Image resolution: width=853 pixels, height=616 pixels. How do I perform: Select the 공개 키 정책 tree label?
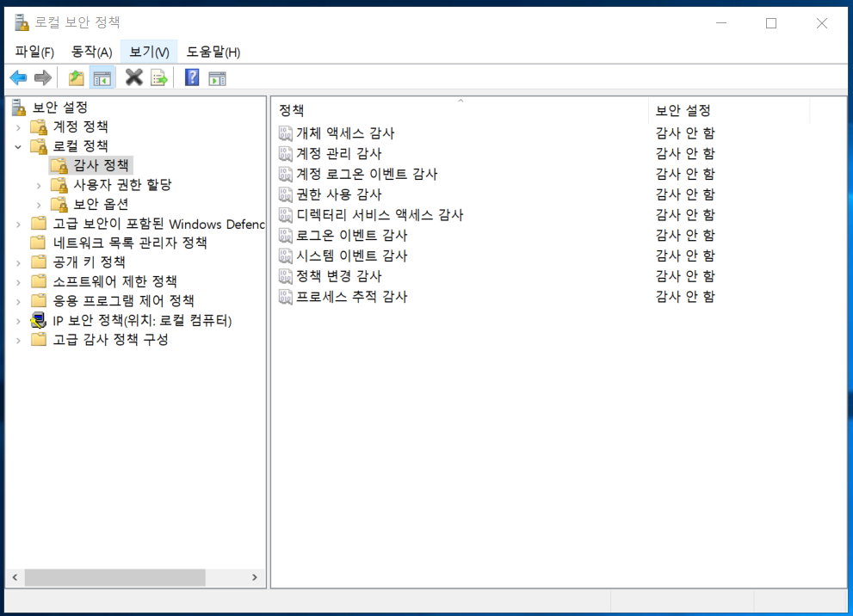90,262
